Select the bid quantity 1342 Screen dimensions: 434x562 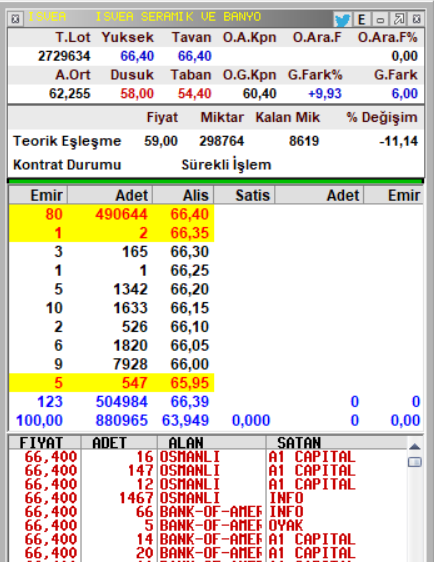(130, 289)
